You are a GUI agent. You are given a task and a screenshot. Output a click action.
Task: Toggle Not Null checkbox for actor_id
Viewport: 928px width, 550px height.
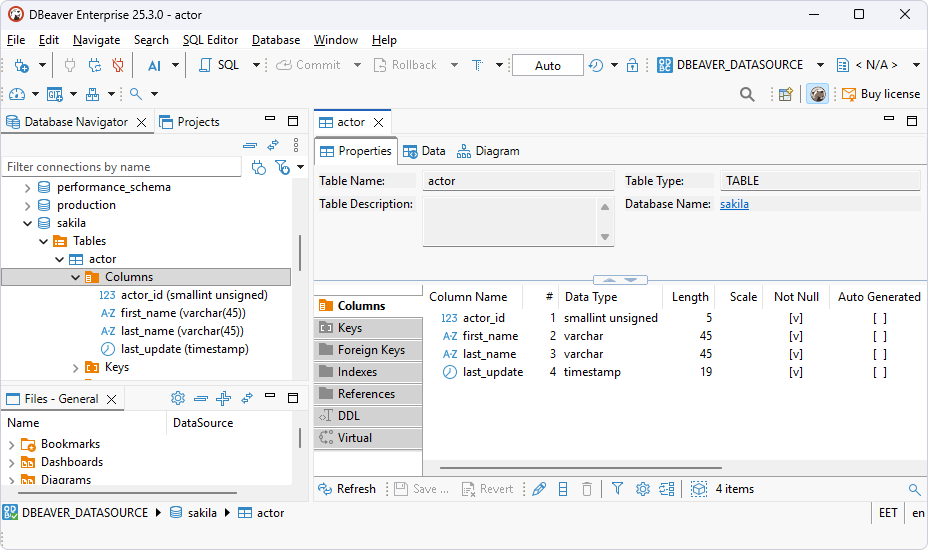[x=795, y=319]
